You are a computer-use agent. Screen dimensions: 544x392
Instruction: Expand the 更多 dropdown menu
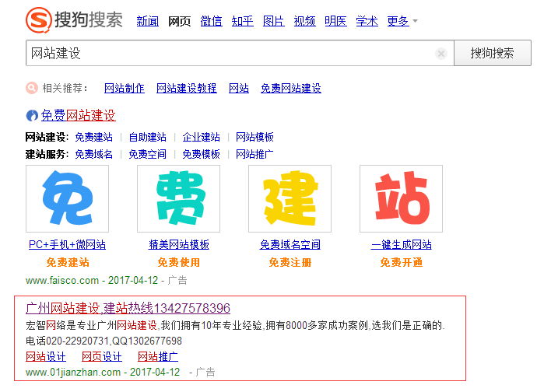tap(402, 21)
